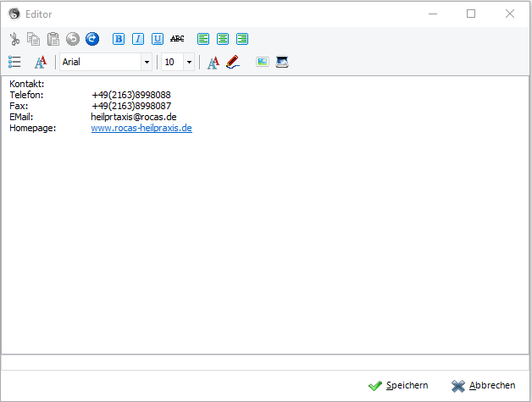The height and width of the screenshot is (402, 532).
Task: Align text right
Action: click(x=242, y=39)
